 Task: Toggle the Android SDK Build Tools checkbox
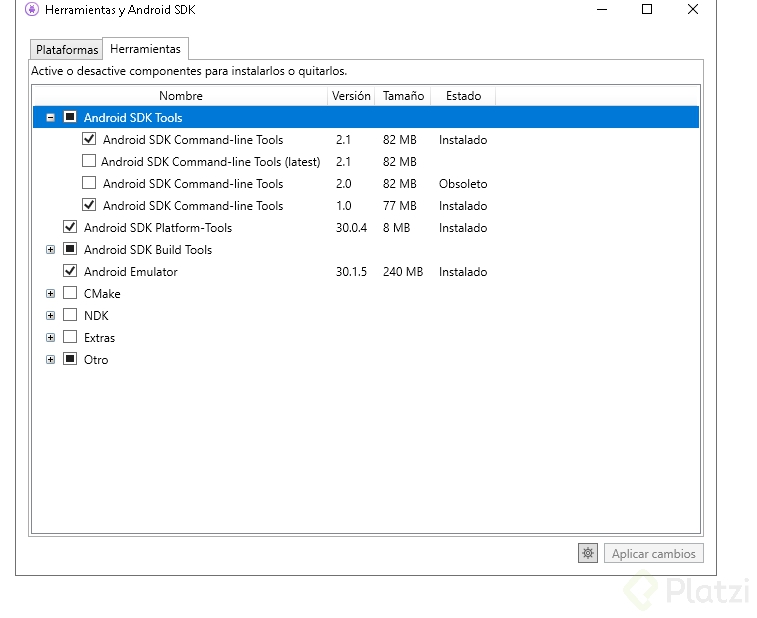tap(70, 249)
